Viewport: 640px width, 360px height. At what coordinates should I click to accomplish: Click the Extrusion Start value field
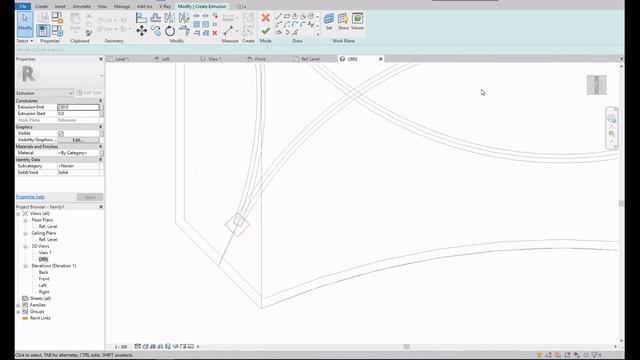click(78, 113)
